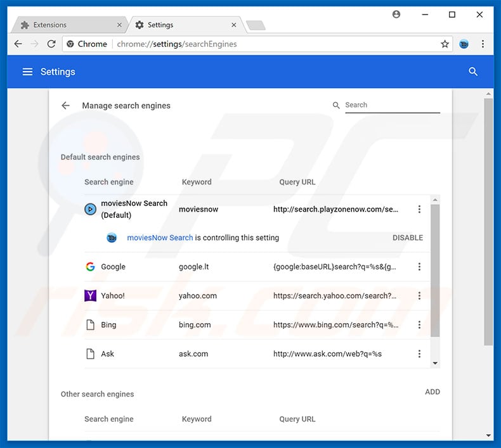The height and width of the screenshot is (448, 501).
Task: Click the moviesNow Search (Default) name
Action: pos(134,209)
